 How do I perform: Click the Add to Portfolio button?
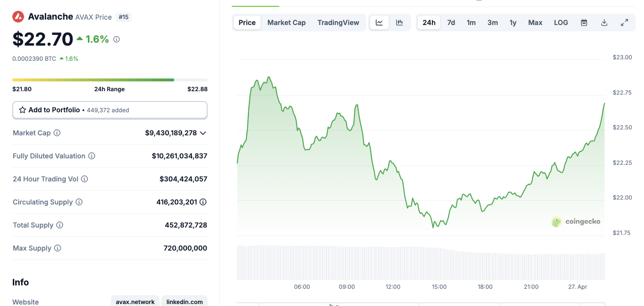(110, 110)
